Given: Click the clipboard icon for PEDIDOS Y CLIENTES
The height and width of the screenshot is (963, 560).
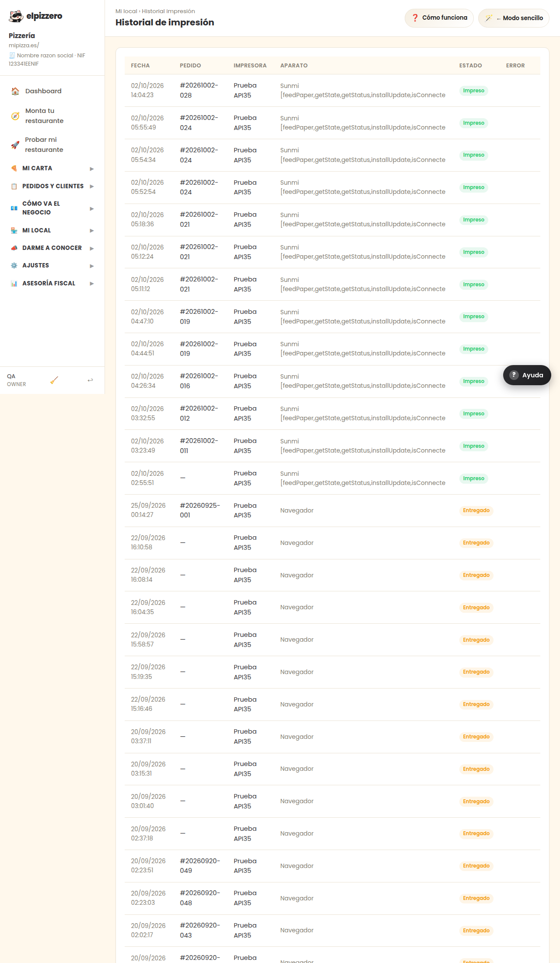Looking at the screenshot, I should click(x=14, y=186).
